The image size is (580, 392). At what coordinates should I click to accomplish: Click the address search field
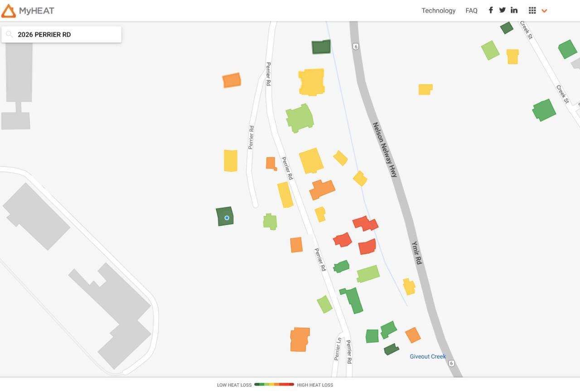click(66, 34)
